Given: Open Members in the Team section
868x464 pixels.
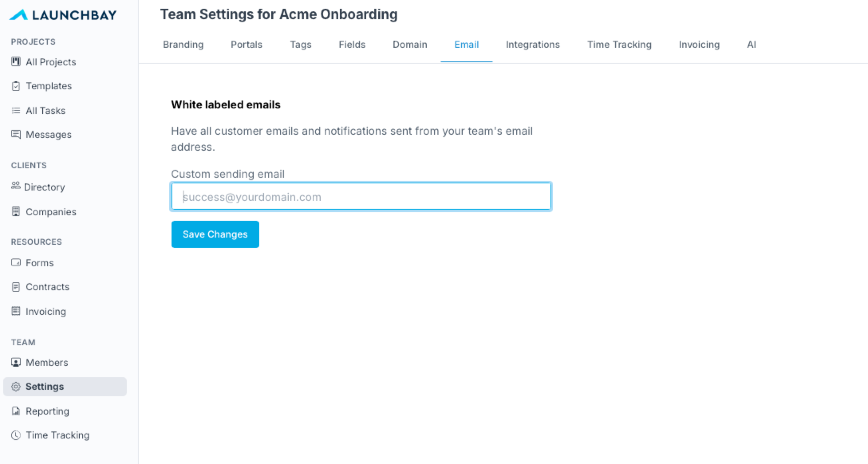Looking at the screenshot, I should (47, 362).
